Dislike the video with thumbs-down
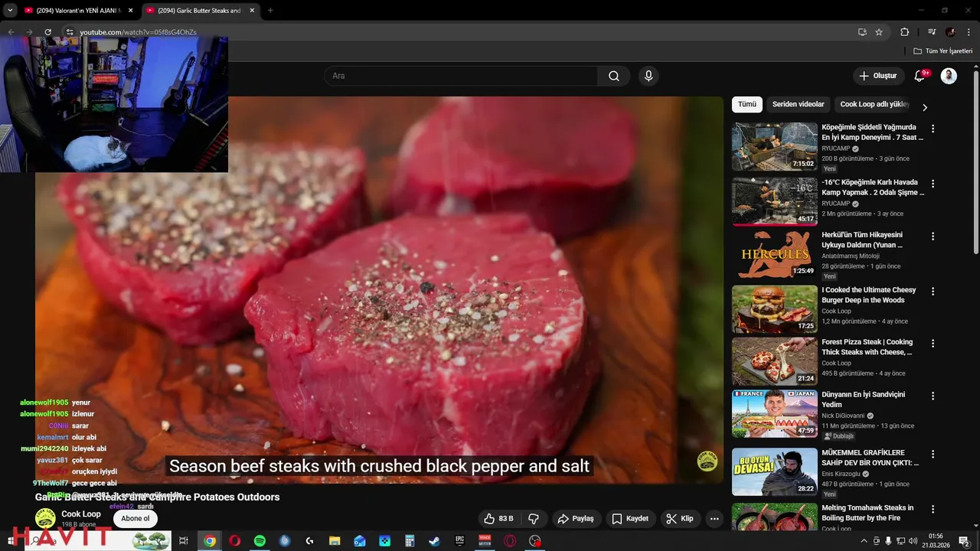Image resolution: width=980 pixels, height=551 pixels. 534,519
